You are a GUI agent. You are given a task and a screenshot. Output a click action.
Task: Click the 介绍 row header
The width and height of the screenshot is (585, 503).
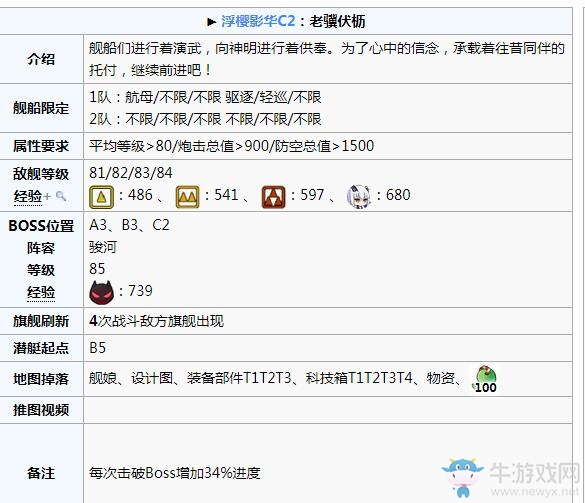click(x=41, y=59)
